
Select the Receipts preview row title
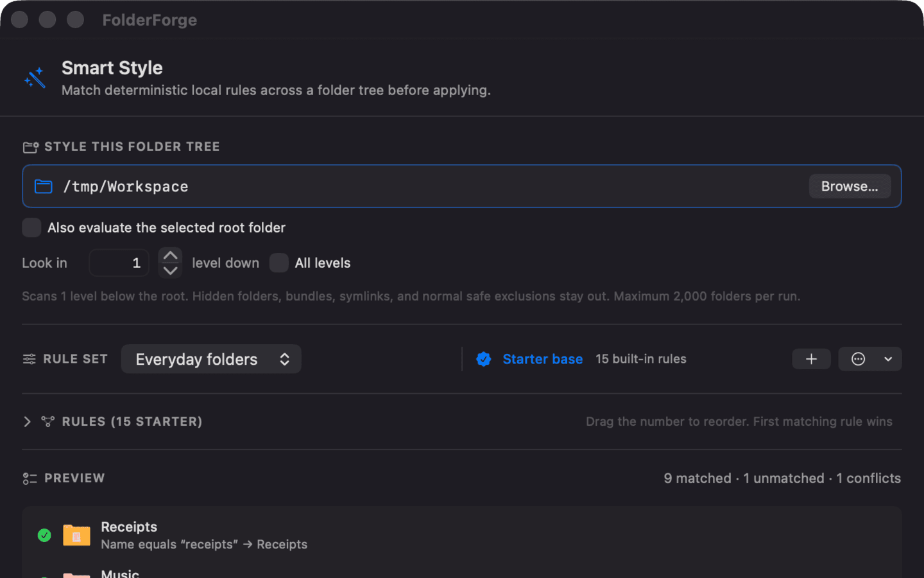click(129, 527)
